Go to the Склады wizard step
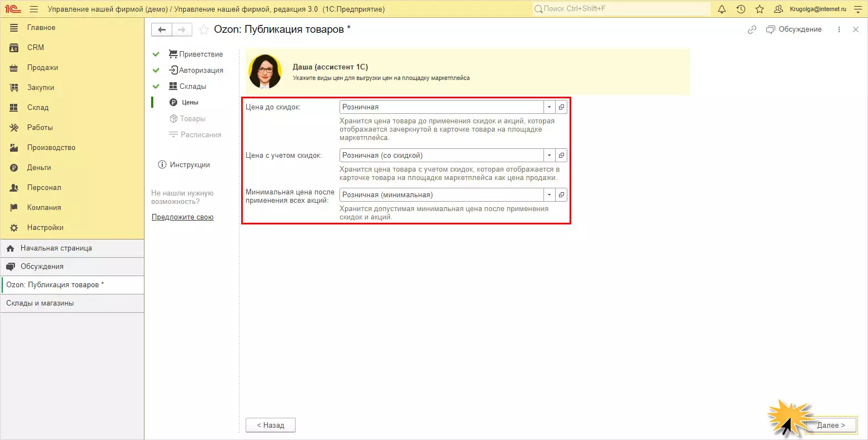The image size is (868, 440). [x=187, y=86]
